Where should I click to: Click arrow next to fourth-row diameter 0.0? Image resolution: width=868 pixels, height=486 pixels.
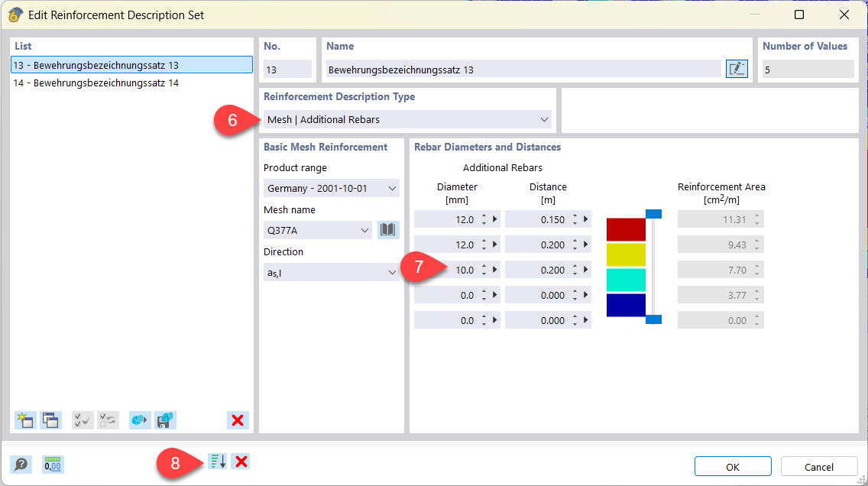(x=495, y=295)
